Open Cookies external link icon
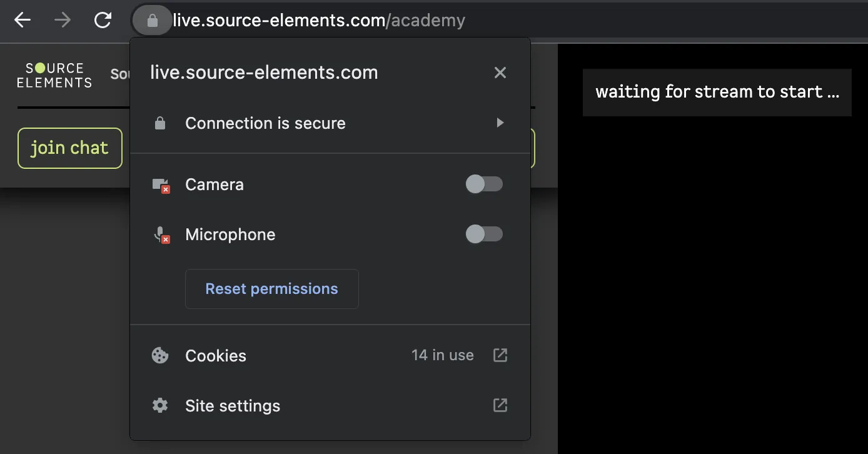The width and height of the screenshot is (868, 454). (500, 355)
